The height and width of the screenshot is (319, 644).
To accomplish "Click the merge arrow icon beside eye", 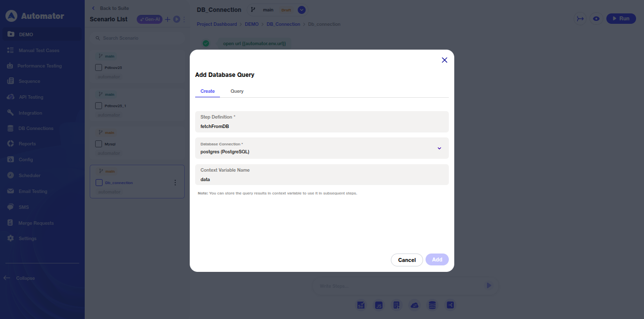I will point(580,18).
